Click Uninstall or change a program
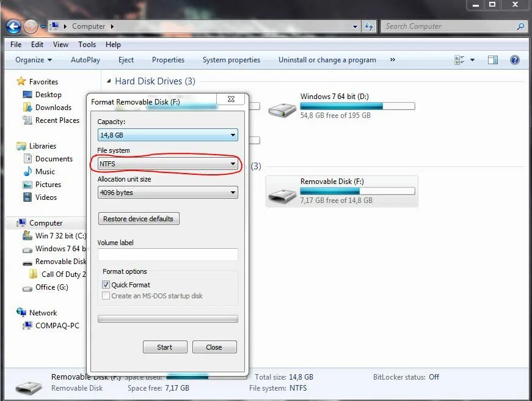The height and width of the screenshot is (401, 532). 327,60
